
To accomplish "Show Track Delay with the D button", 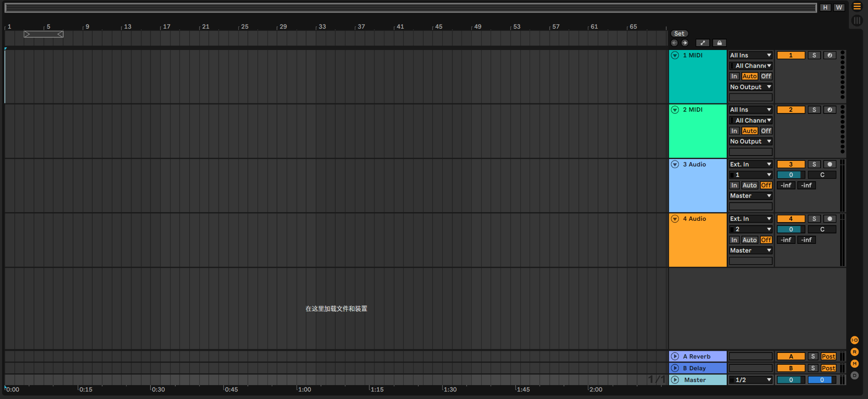I will click(x=855, y=376).
